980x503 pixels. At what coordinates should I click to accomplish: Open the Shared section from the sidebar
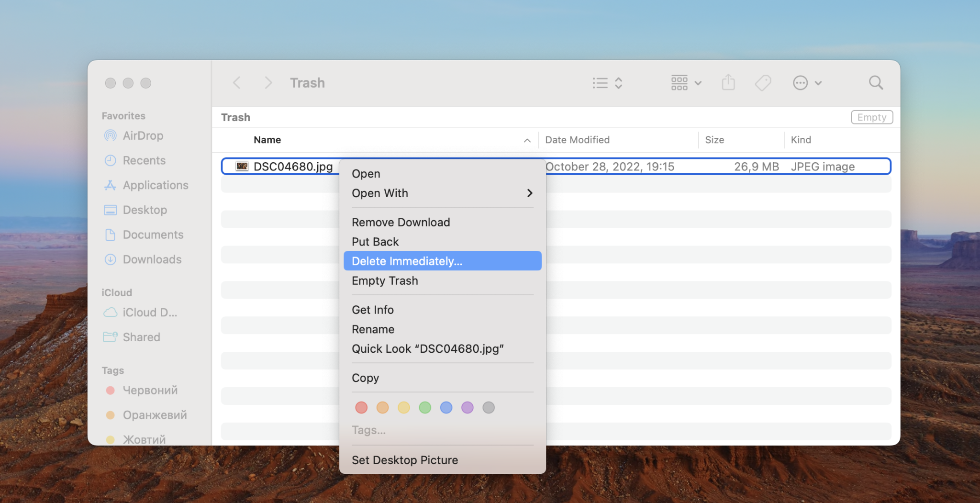141,337
